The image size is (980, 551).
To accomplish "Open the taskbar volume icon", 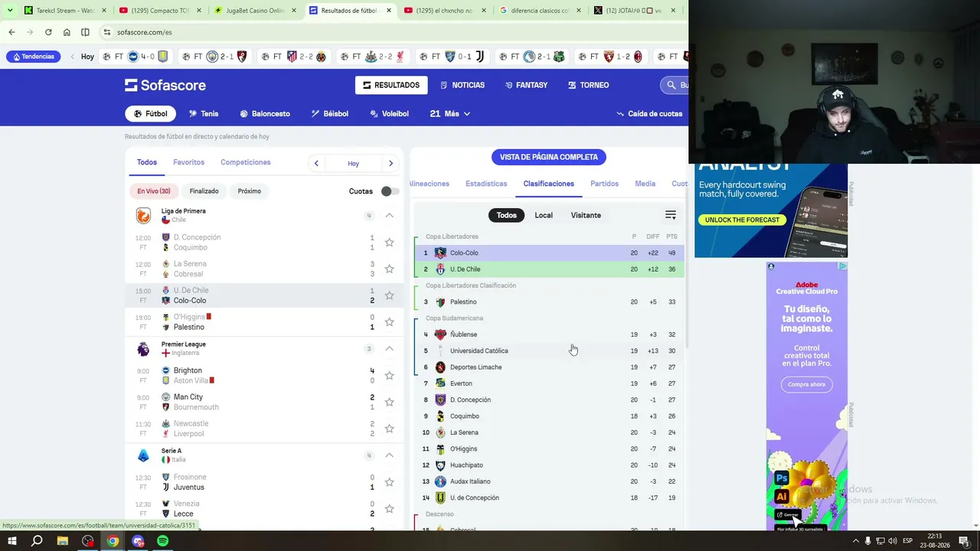I will pos(893,541).
